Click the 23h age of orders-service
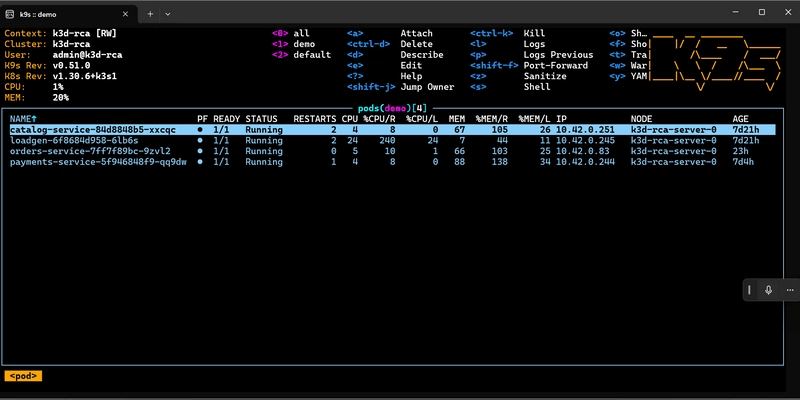This screenshot has width=800, height=400. (740, 151)
